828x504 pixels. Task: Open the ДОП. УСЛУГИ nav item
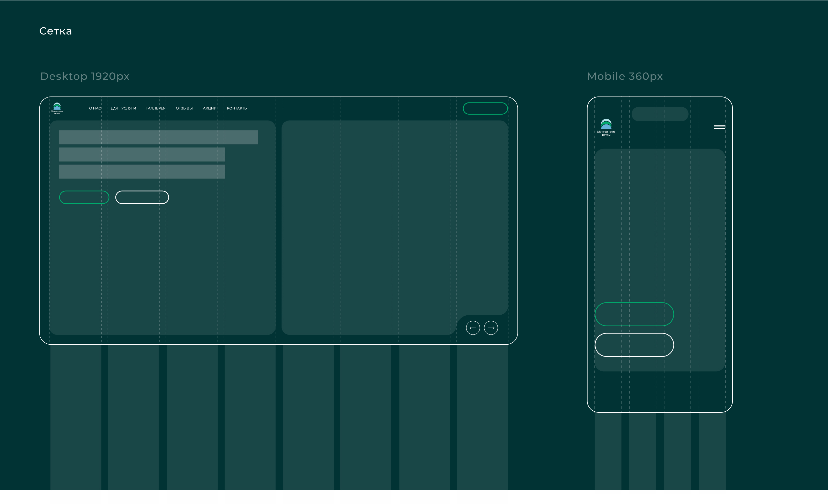[x=123, y=108]
